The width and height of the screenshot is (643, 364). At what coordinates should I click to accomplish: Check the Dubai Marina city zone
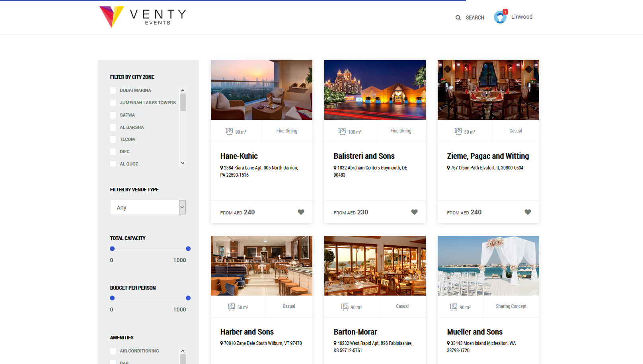tap(113, 91)
